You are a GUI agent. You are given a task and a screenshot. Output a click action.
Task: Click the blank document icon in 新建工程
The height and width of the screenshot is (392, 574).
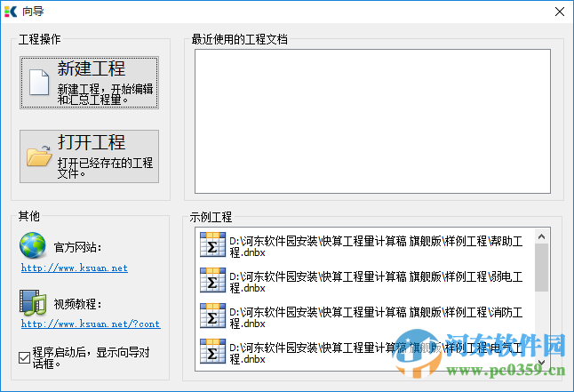pos(39,83)
